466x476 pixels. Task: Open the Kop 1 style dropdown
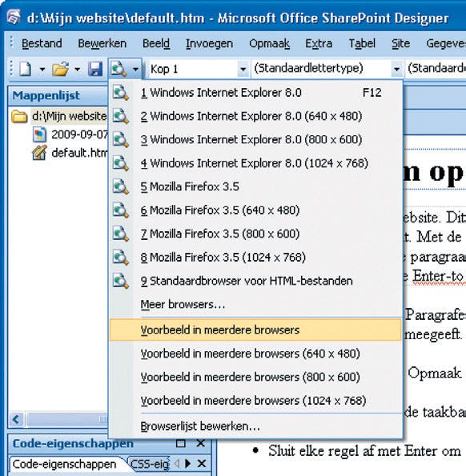click(x=243, y=70)
